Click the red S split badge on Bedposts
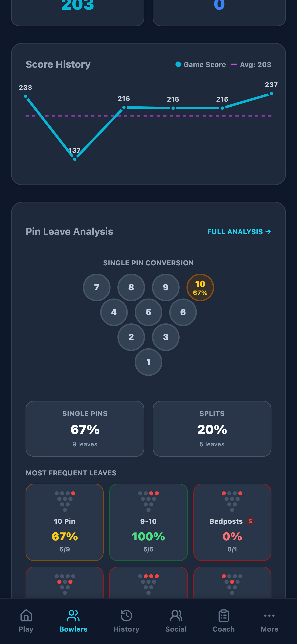Screen dimensions: 297x644 point(250,522)
